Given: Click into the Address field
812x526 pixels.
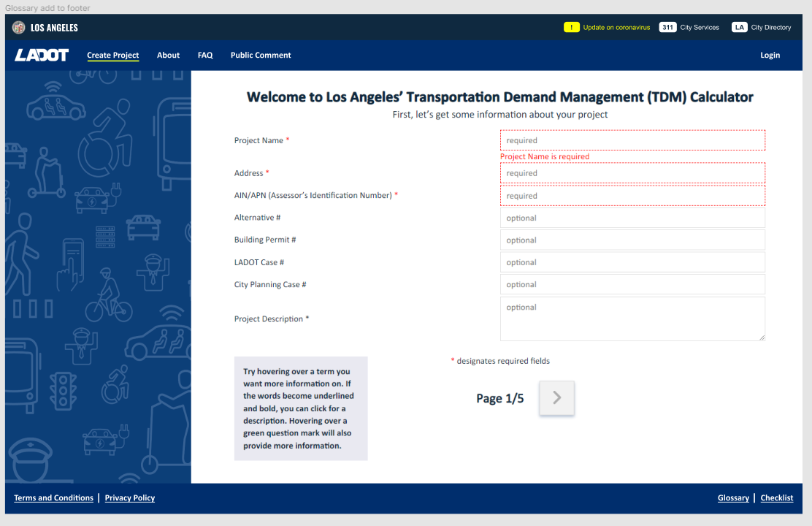Looking at the screenshot, I should [x=632, y=173].
